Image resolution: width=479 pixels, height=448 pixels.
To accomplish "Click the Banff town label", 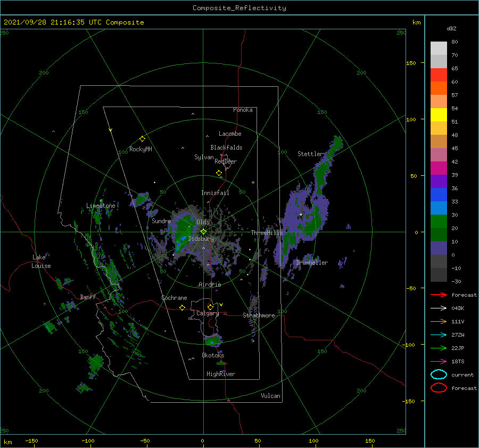I will click(88, 297).
